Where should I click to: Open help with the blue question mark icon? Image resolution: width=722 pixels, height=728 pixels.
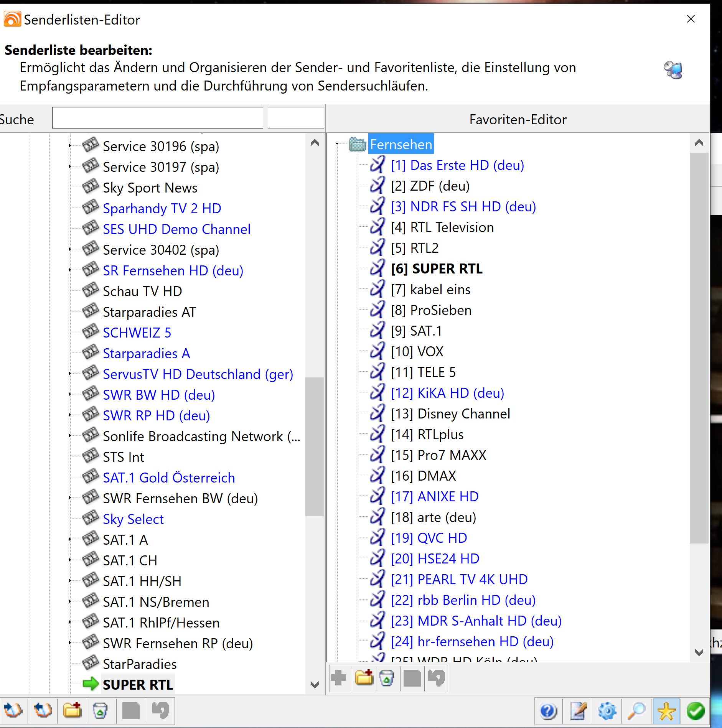point(548,712)
